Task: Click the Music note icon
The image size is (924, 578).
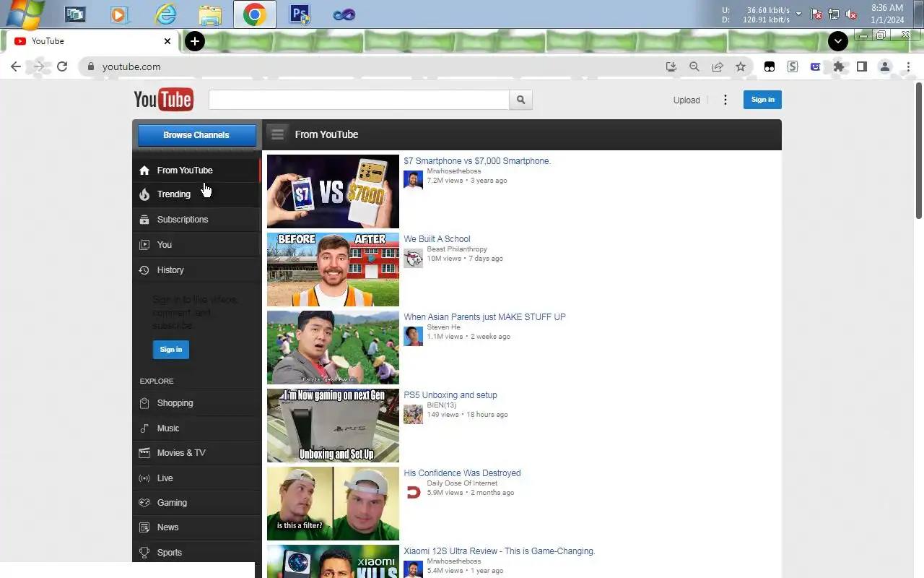Action: [x=144, y=428]
